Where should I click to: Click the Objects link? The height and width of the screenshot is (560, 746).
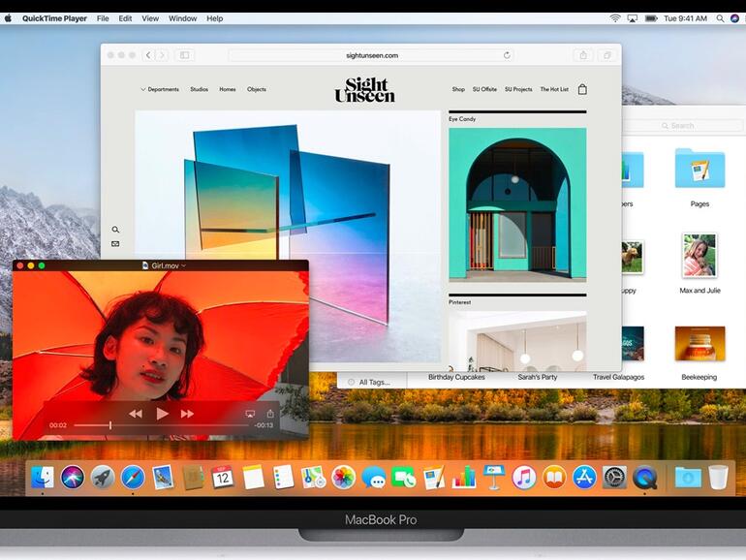257,89
